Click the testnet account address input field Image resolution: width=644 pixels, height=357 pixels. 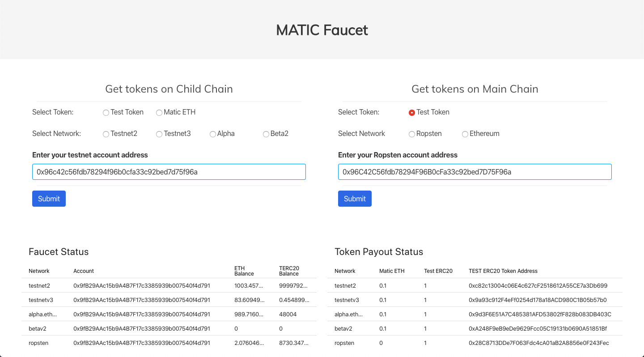click(x=169, y=172)
